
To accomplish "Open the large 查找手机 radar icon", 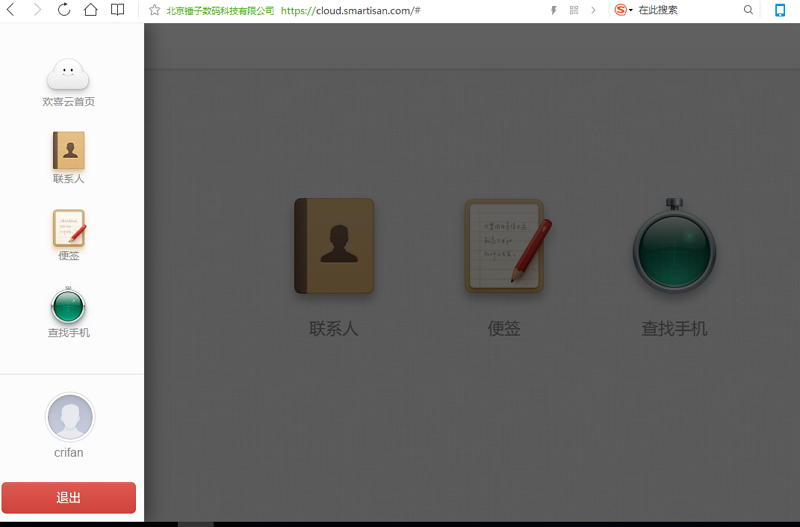I will (674, 246).
